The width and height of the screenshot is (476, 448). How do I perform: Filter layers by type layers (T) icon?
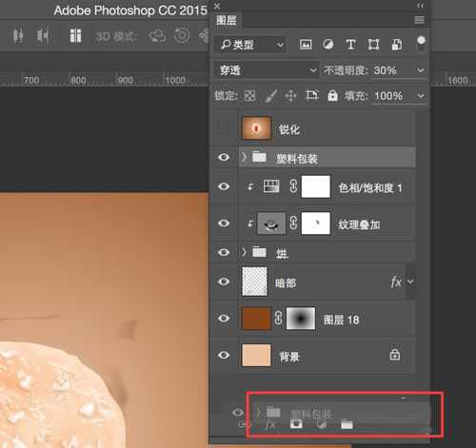[350, 45]
